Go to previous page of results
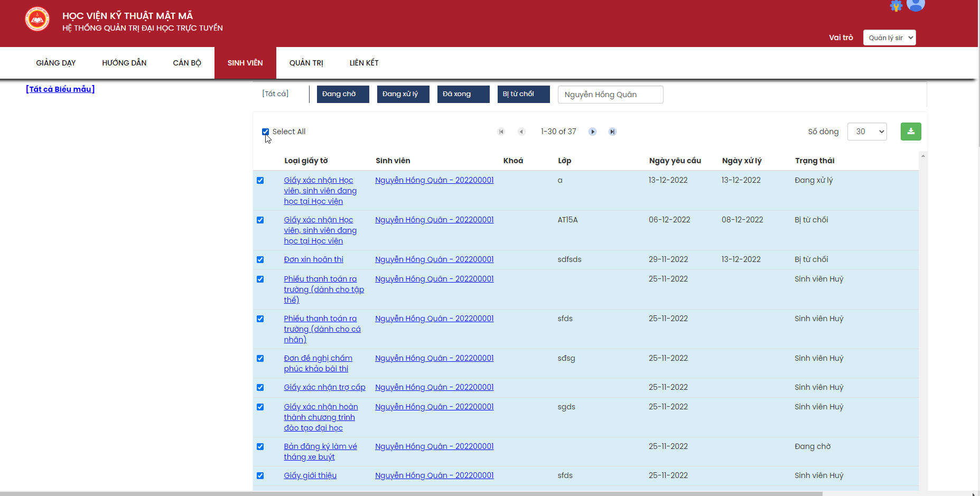Image resolution: width=980 pixels, height=496 pixels. [x=521, y=132]
